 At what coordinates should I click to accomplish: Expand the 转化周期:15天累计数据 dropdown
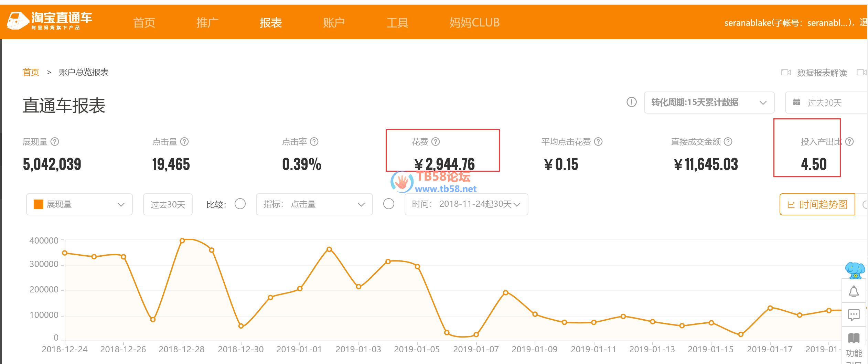[709, 103]
